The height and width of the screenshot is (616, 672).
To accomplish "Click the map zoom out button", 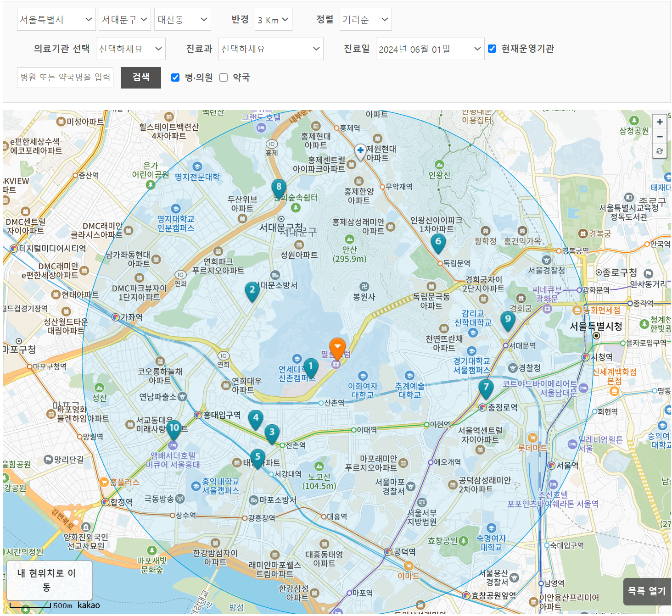I will 660,136.
